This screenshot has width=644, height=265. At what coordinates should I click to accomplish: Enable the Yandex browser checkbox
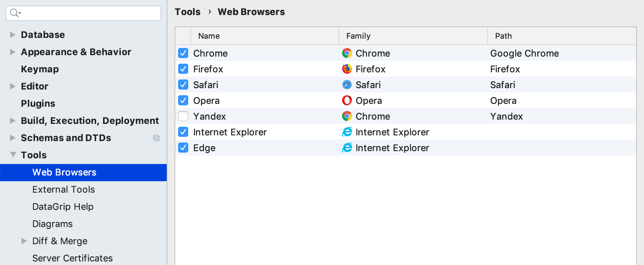(x=183, y=116)
